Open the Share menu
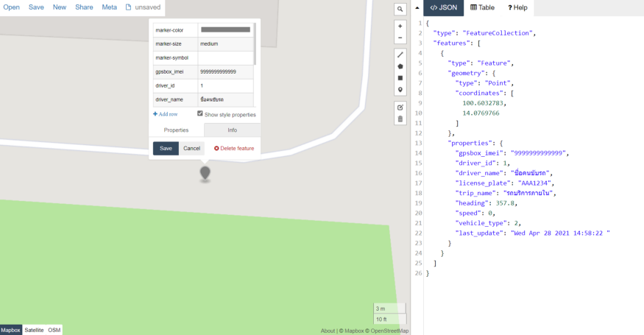 (84, 7)
